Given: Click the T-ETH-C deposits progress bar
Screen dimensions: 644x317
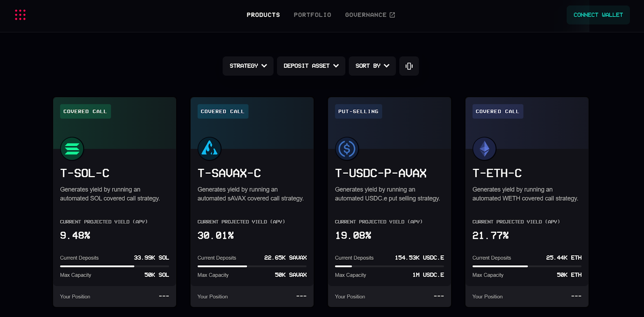Looking at the screenshot, I should point(526,266).
